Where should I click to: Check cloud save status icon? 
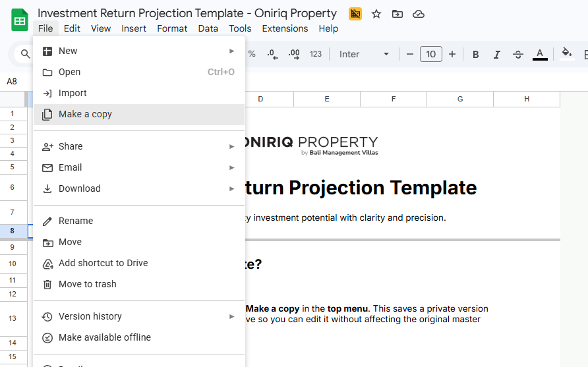(418, 14)
